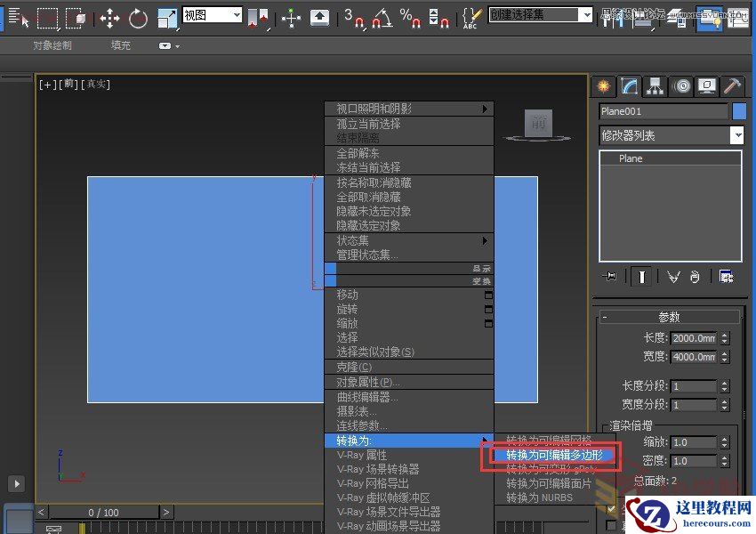The height and width of the screenshot is (534, 756).
Task: Open the Create command panel
Action: [603, 86]
